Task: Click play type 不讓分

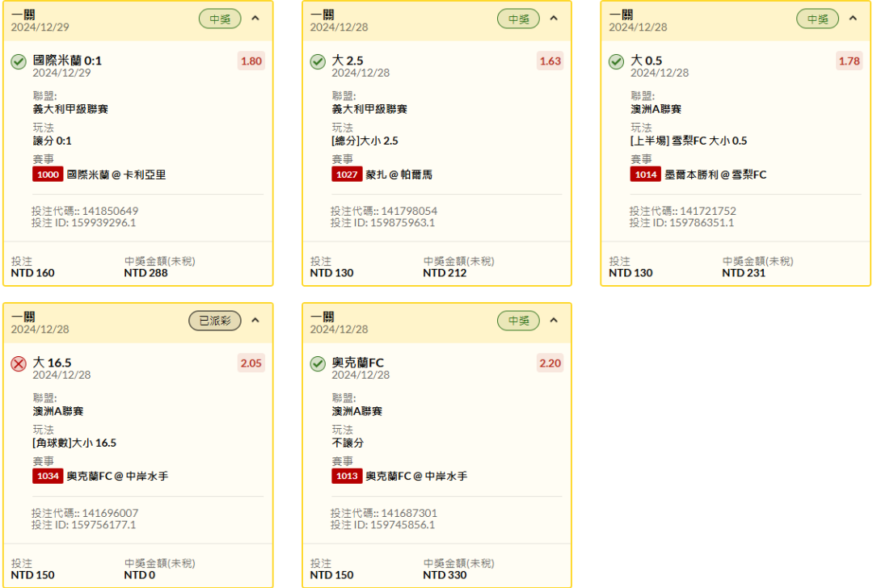Action: [x=348, y=443]
